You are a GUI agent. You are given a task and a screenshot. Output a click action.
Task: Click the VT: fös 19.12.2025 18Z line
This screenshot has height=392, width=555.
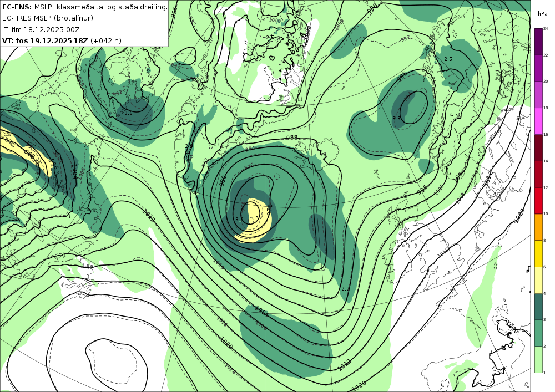click(62, 40)
